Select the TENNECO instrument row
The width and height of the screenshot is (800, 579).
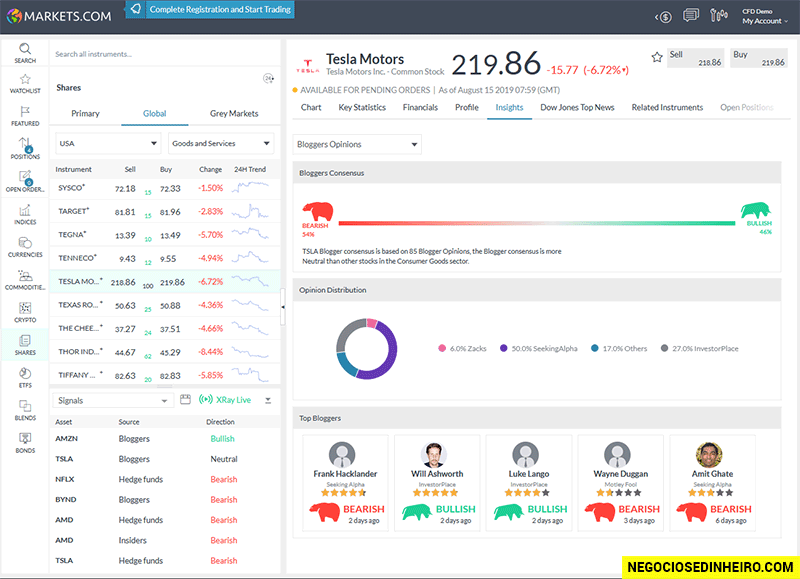(165, 259)
